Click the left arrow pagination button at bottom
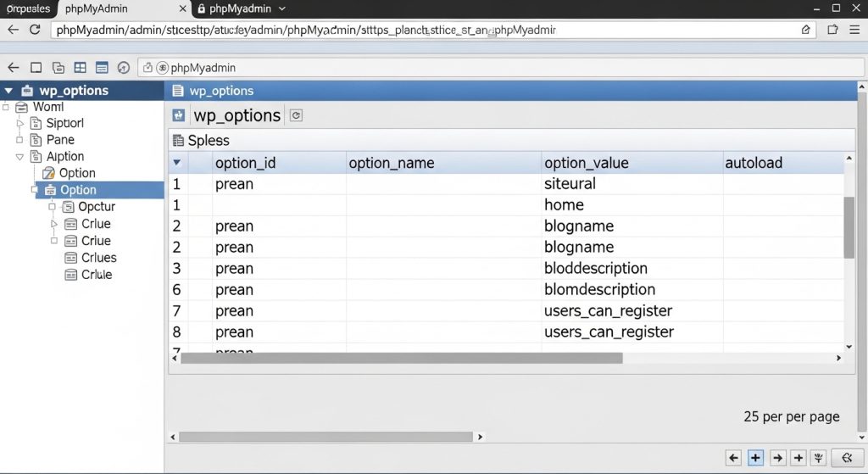 click(x=734, y=457)
